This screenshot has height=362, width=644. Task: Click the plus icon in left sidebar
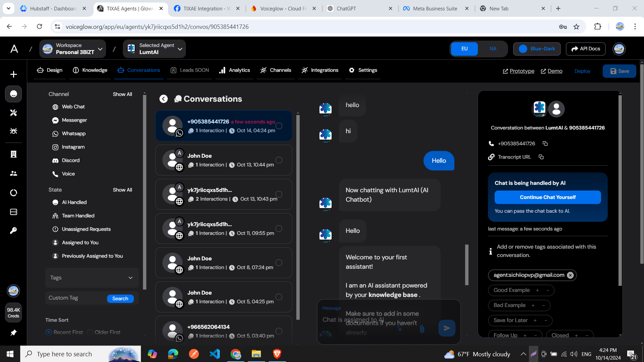click(x=13, y=74)
